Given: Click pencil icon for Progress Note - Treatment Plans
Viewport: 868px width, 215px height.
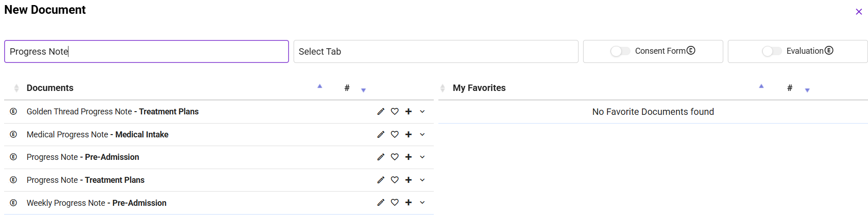Looking at the screenshot, I should (380, 180).
